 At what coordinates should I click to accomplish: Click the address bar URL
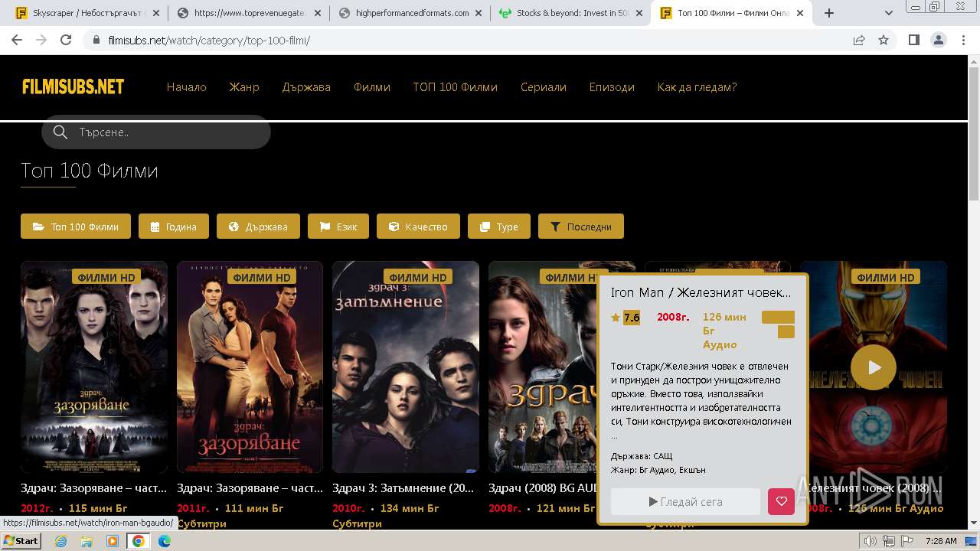coord(209,41)
